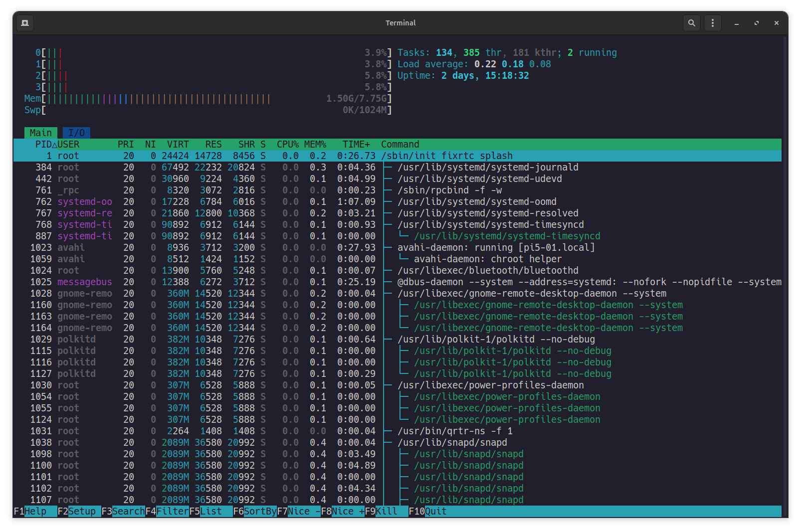Click PID 1098 snapd thread row
801x532 pixels.
(398, 454)
